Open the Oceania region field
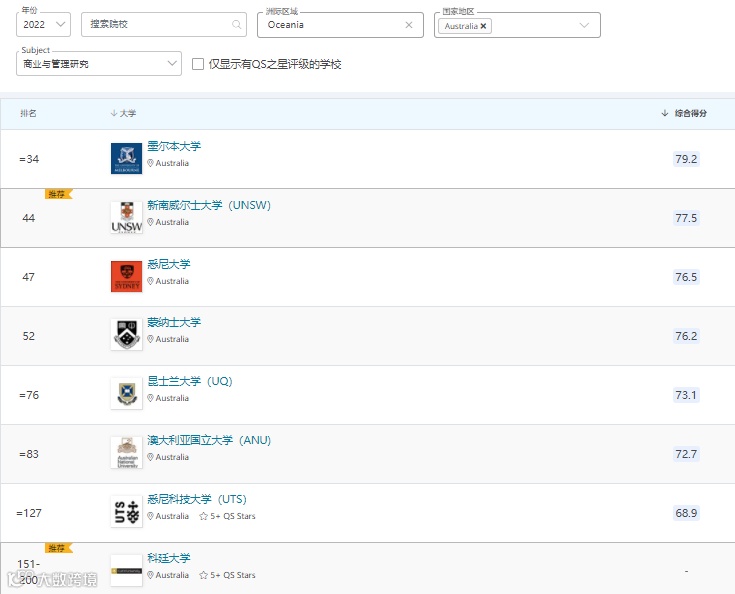 pos(340,25)
